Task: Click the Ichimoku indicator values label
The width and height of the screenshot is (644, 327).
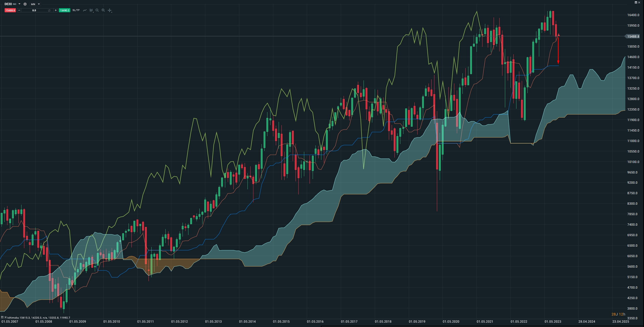Action: [x=39, y=318]
